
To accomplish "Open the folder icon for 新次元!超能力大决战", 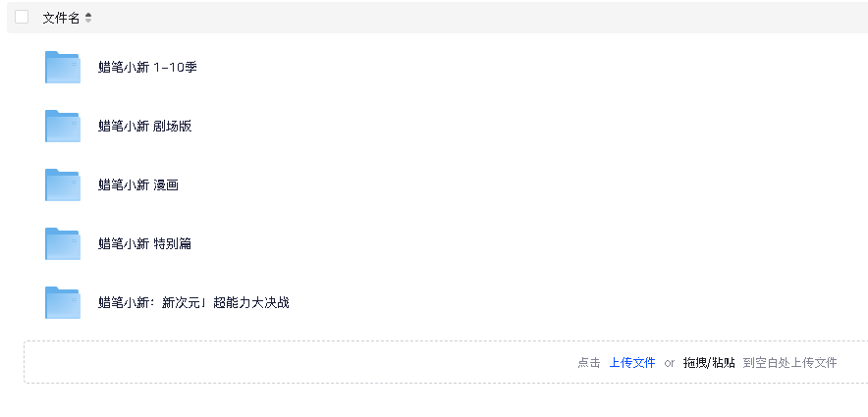I will [x=63, y=302].
